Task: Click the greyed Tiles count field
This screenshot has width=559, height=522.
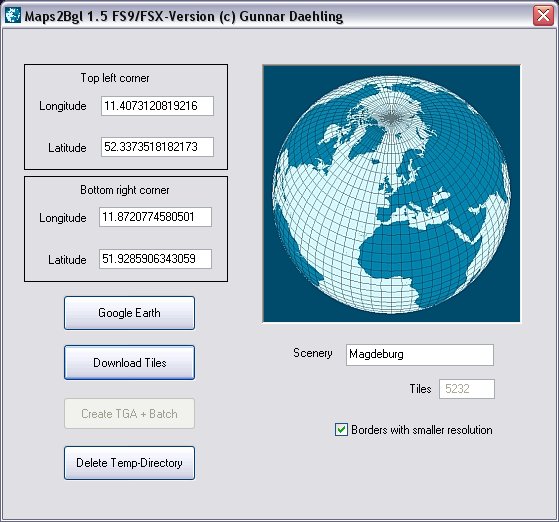Action: (x=467, y=389)
